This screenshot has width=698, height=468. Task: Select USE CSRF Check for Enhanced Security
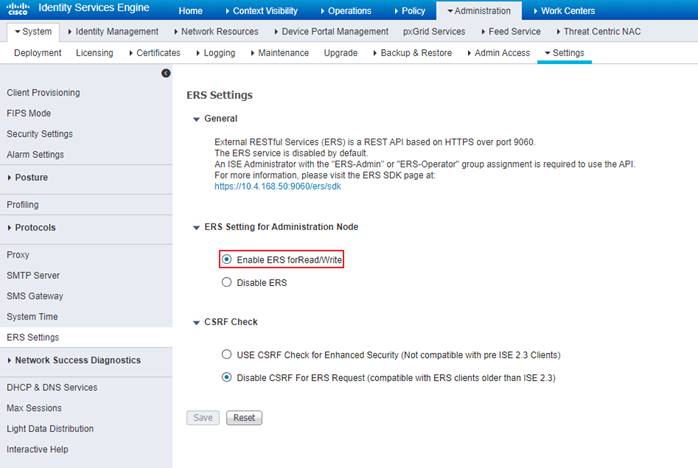tap(227, 354)
